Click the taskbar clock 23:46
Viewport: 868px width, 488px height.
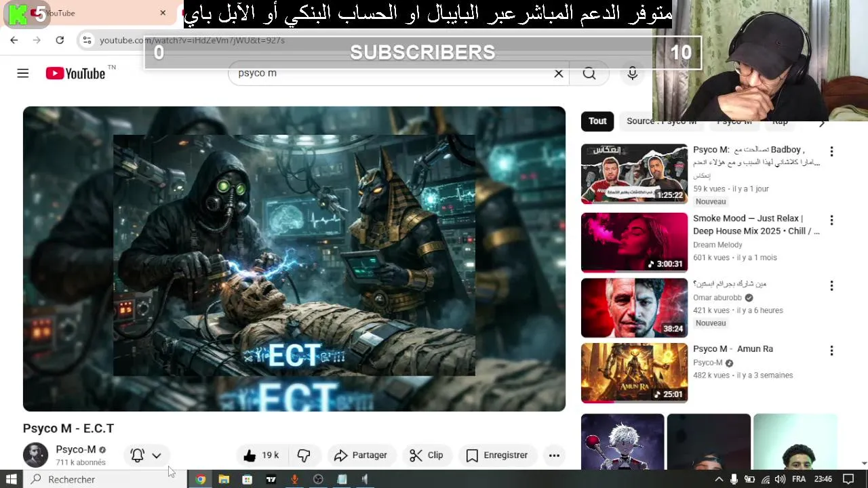pos(823,479)
